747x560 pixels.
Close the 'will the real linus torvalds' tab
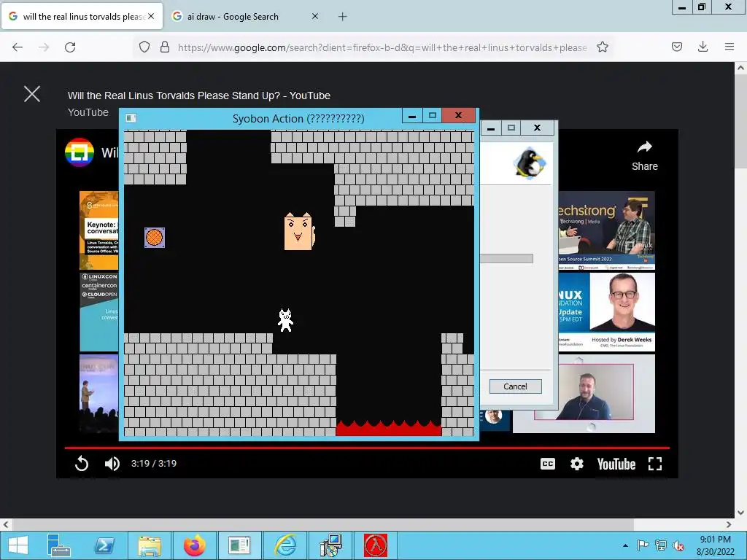point(151,16)
